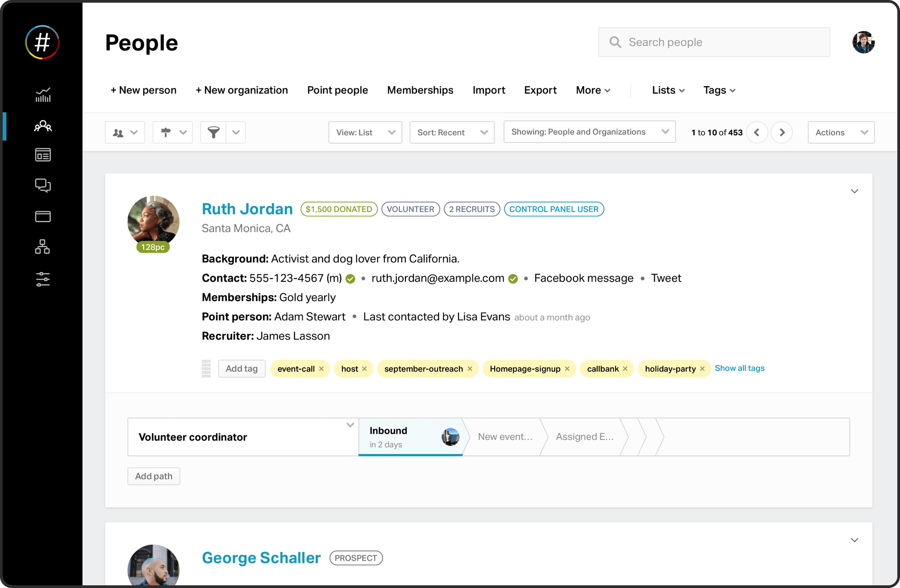Image resolution: width=900 pixels, height=588 pixels.
Task: Expand Ruth Jordan card chevron
Action: [x=854, y=191]
